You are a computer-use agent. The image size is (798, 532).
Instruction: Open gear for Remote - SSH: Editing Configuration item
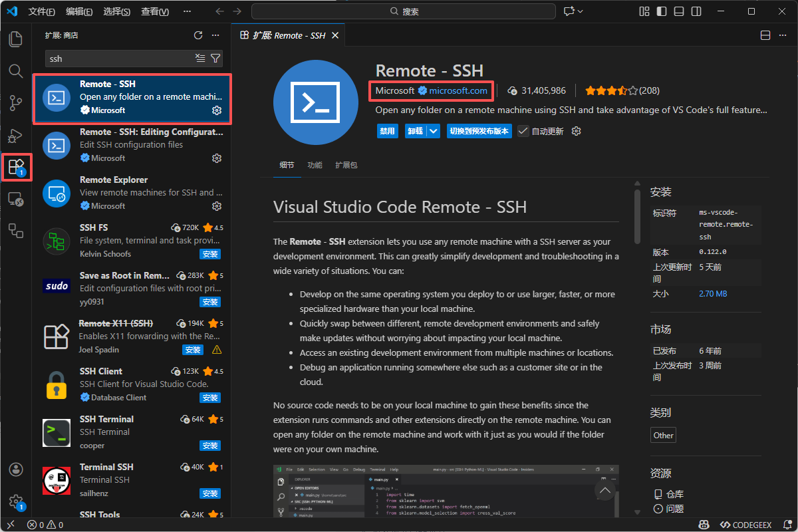(216, 158)
